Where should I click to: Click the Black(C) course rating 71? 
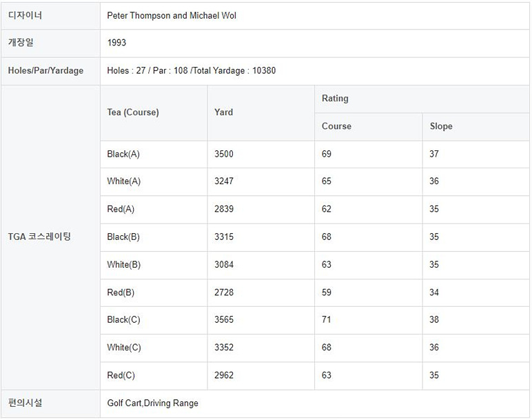click(327, 320)
